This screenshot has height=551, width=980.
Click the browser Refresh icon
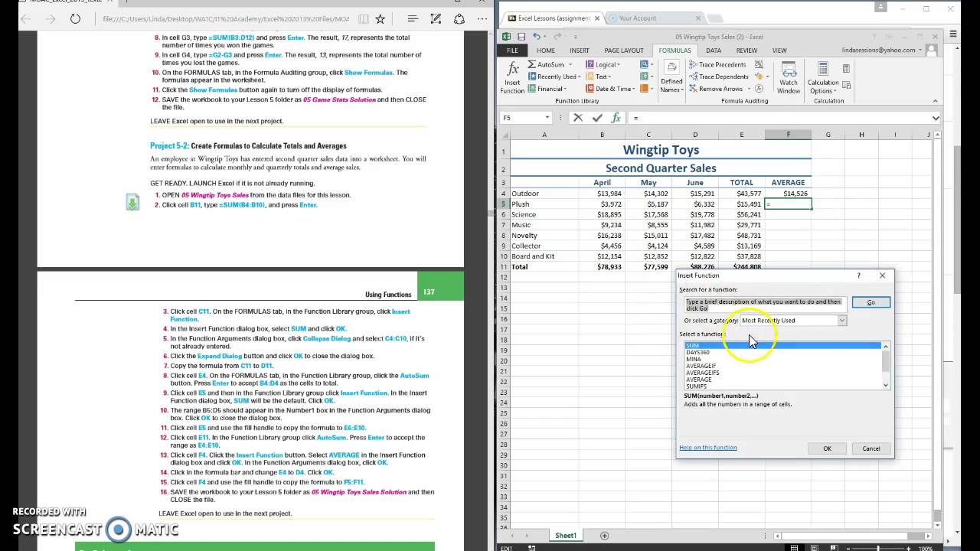click(75, 19)
